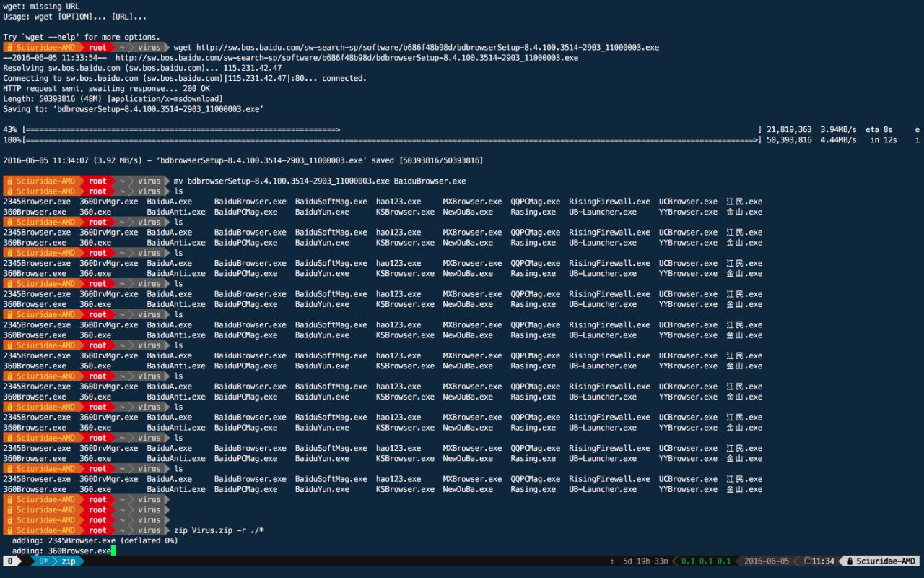Click the uptime arrow icon in the status bar
This screenshot has height=578, width=924.
pos(612,561)
